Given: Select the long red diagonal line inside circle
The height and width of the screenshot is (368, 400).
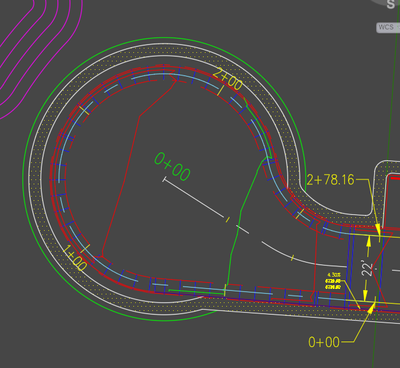Looking at the screenshot, I should [120, 183].
